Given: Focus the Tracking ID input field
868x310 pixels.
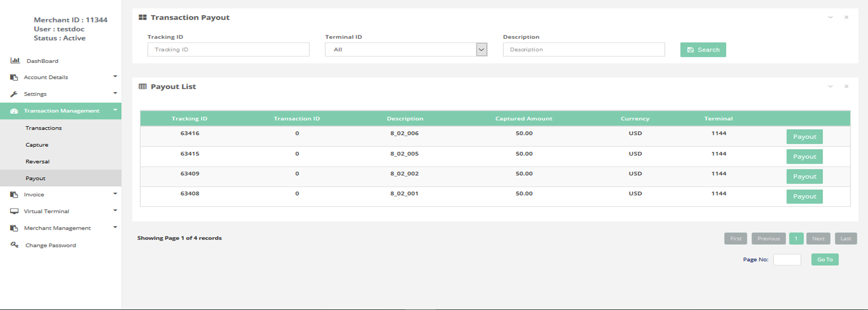Looking at the screenshot, I should click(228, 50).
